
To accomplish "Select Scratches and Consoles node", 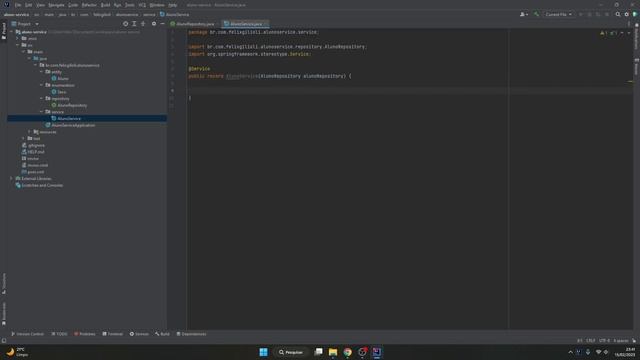I will 42,185.
